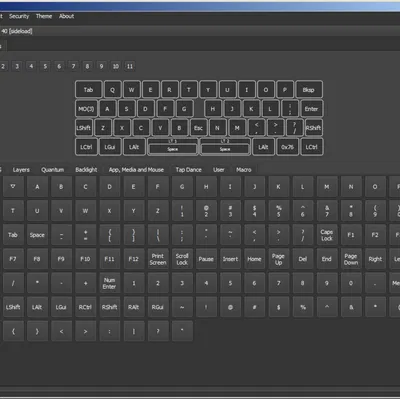
Task: Select layer 6 in the layer selector
Action: point(59,66)
